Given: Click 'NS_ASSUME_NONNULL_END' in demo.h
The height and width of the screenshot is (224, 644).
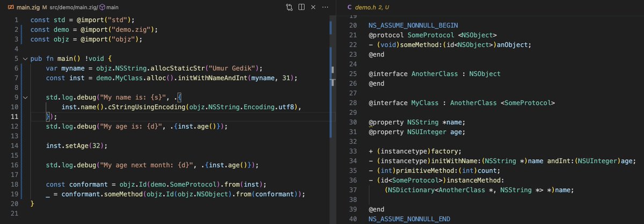Looking at the screenshot, I should 409,219.
